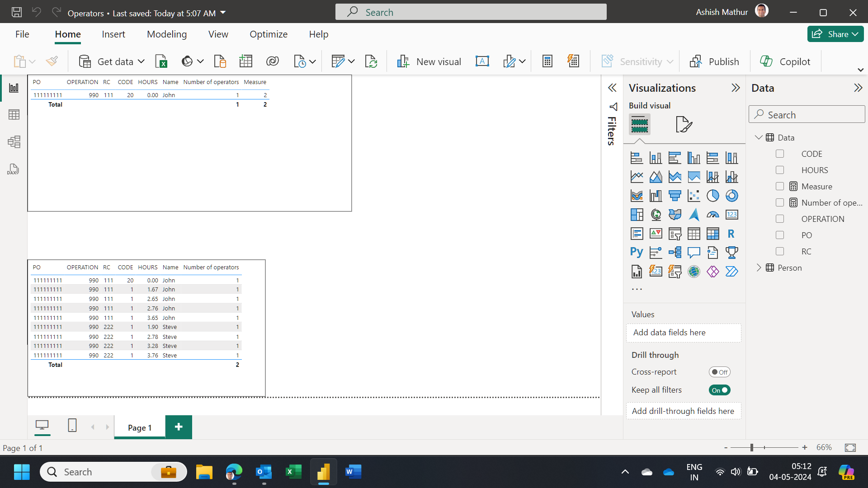Open DAX query view icon
Screen dimensions: 868x488
click(x=14, y=169)
